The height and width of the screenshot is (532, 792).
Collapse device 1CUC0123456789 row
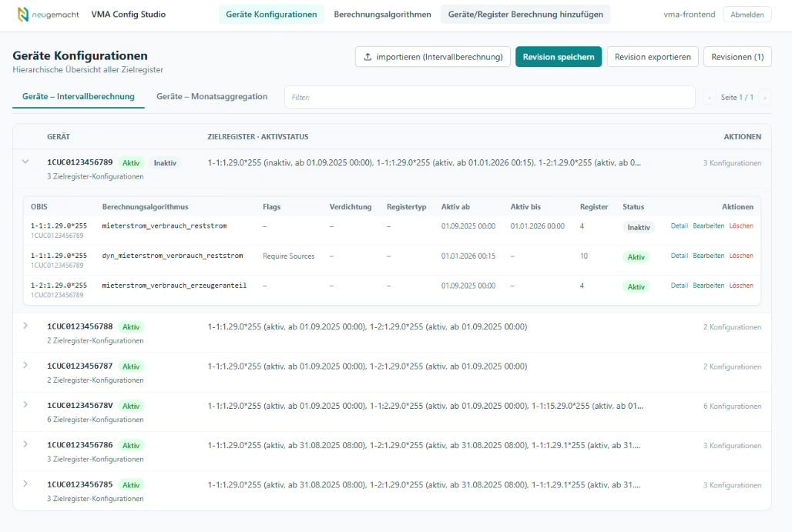point(25,162)
